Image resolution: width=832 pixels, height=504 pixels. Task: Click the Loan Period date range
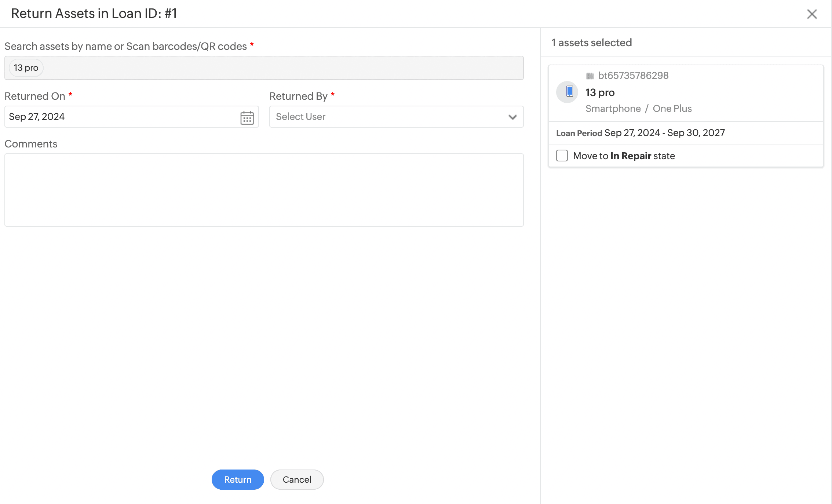click(664, 133)
